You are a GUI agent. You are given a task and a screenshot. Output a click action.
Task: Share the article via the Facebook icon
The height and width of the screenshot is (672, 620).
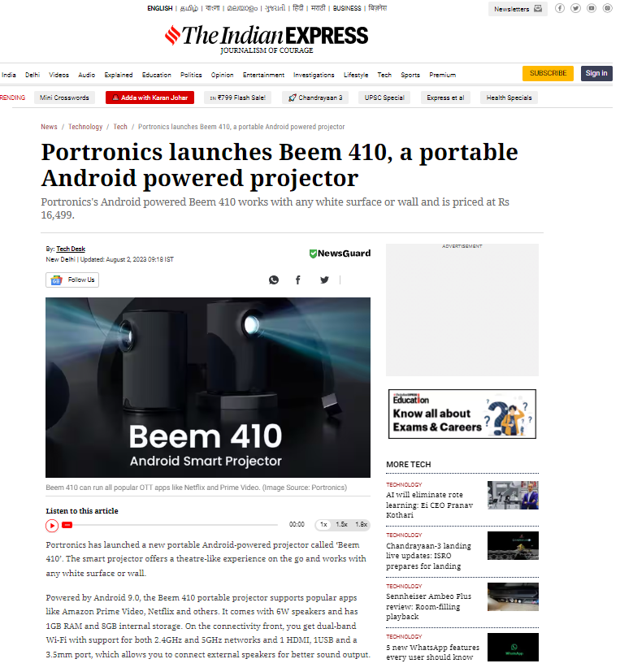click(x=297, y=280)
